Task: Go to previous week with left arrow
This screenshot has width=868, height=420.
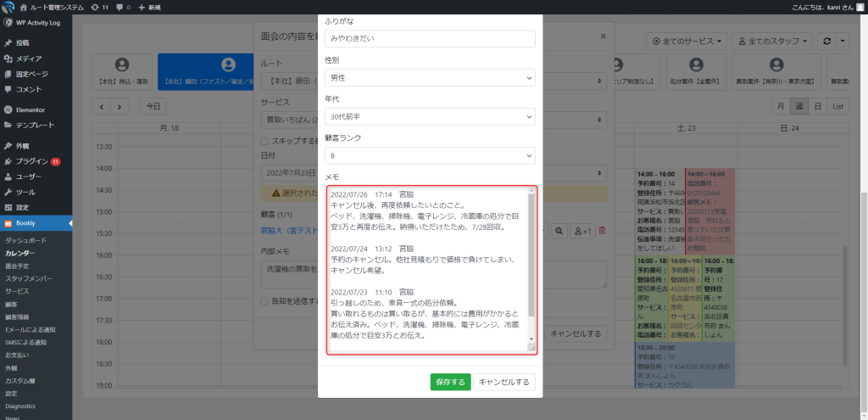Action: coord(103,107)
